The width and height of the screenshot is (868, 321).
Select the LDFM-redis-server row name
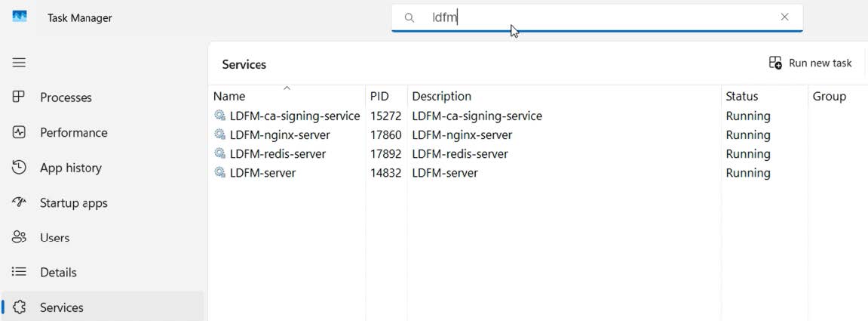click(x=278, y=153)
